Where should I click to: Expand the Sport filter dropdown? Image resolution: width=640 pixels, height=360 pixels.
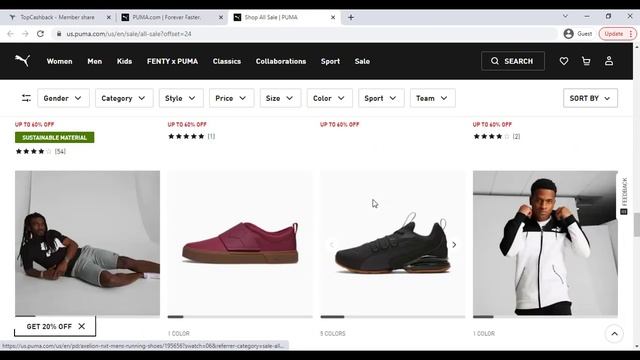[381, 98]
